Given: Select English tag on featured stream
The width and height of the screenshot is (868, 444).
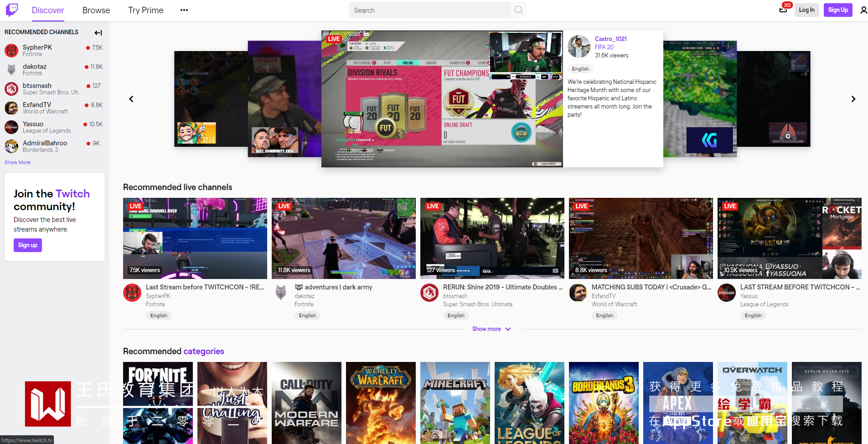Looking at the screenshot, I should (580, 69).
